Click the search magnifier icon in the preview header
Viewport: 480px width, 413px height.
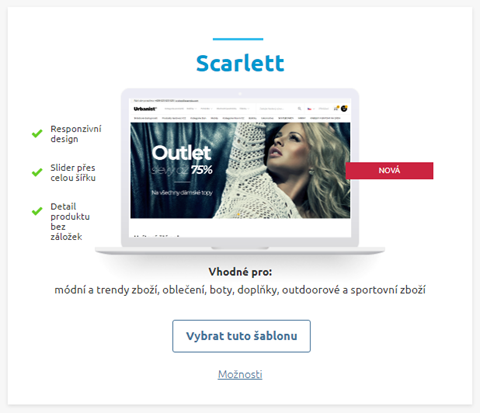coord(299,109)
